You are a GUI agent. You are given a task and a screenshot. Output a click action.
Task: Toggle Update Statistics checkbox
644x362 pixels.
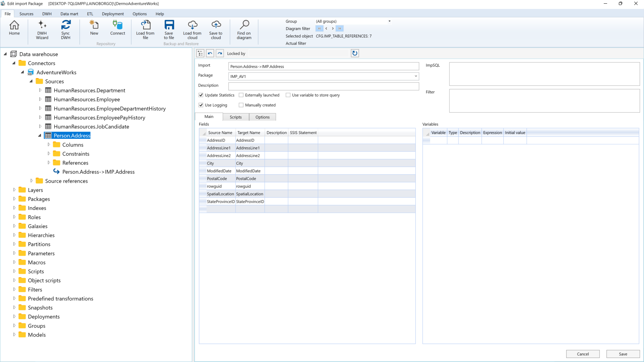coord(201,95)
